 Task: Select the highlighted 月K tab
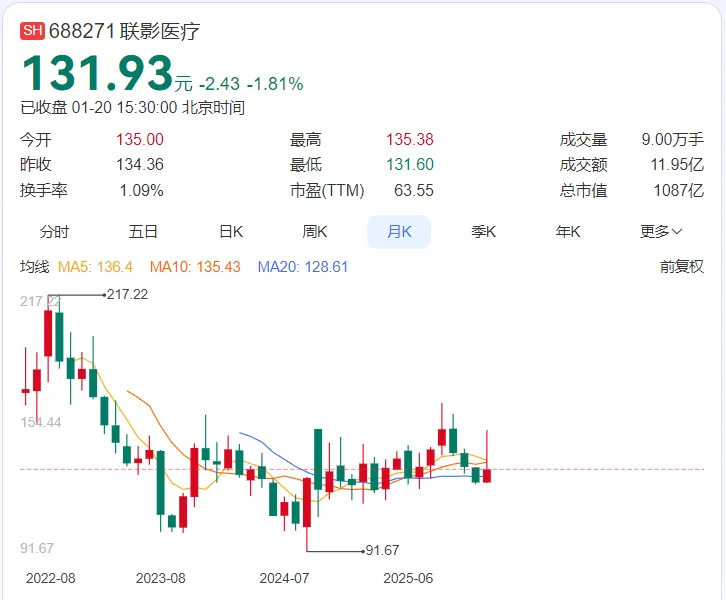pyautogui.click(x=399, y=232)
